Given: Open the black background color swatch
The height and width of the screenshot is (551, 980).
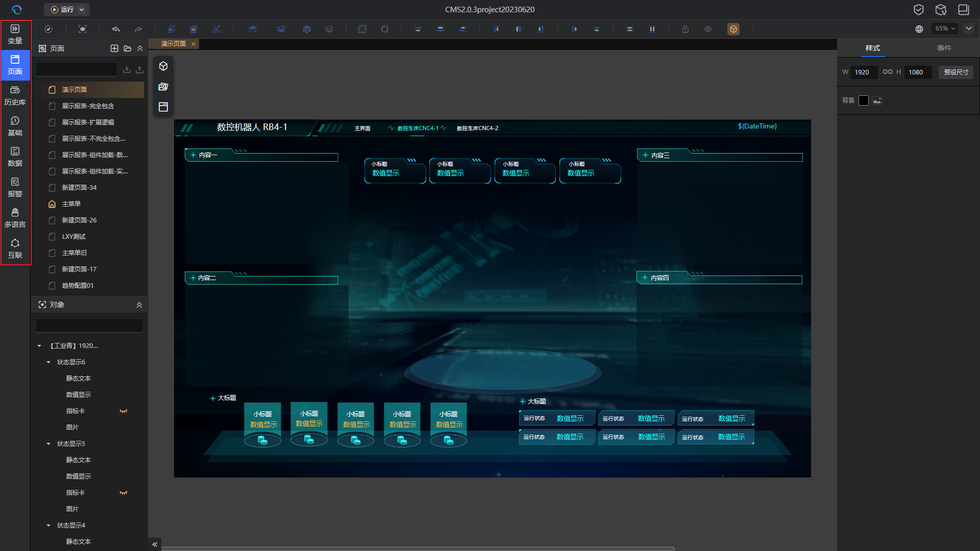Looking at the screenshot, I should point(864,101).
